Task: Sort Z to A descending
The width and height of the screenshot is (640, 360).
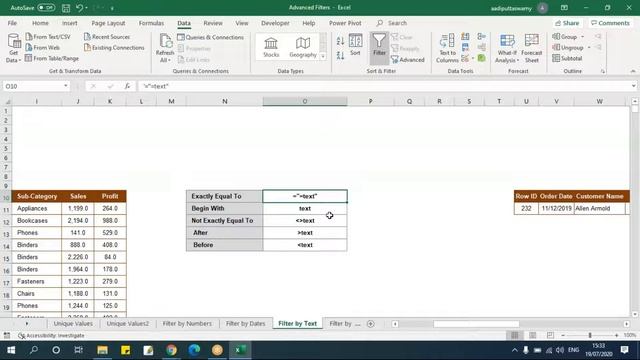Action: tap(340, 55)
